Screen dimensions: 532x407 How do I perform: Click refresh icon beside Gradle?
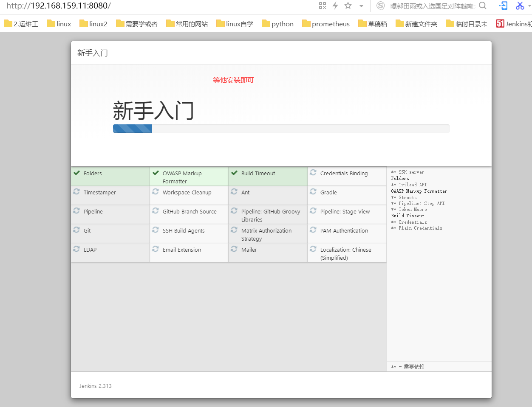coord(313,191)
